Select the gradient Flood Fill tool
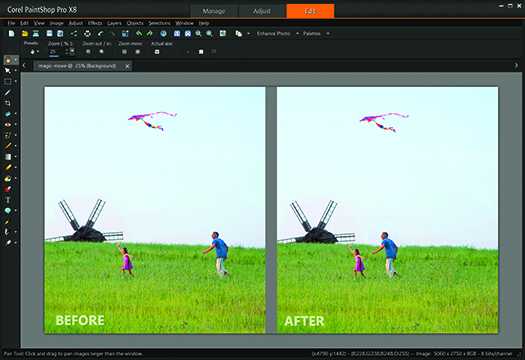Viewport: 525px width, 360px height. pos(8,157)
